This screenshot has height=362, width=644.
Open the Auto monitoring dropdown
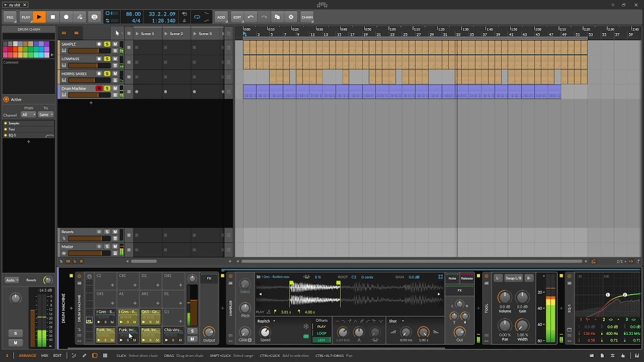pos(11,280)
